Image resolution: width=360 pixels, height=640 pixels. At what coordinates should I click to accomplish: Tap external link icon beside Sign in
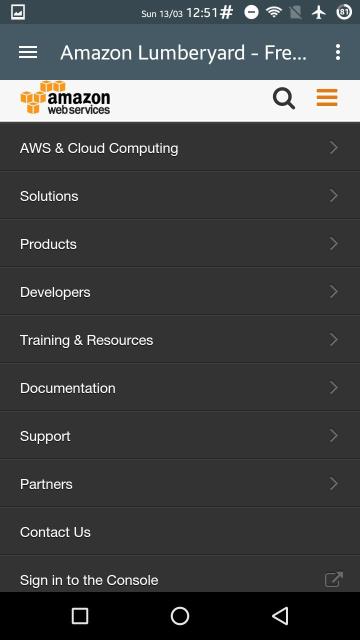tap(333, 579)
